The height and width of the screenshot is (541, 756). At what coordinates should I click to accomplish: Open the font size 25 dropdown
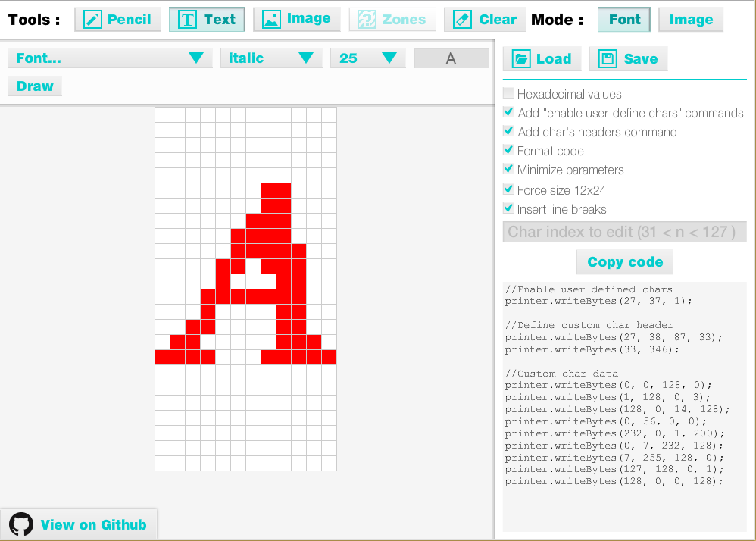tap(367, 58)
